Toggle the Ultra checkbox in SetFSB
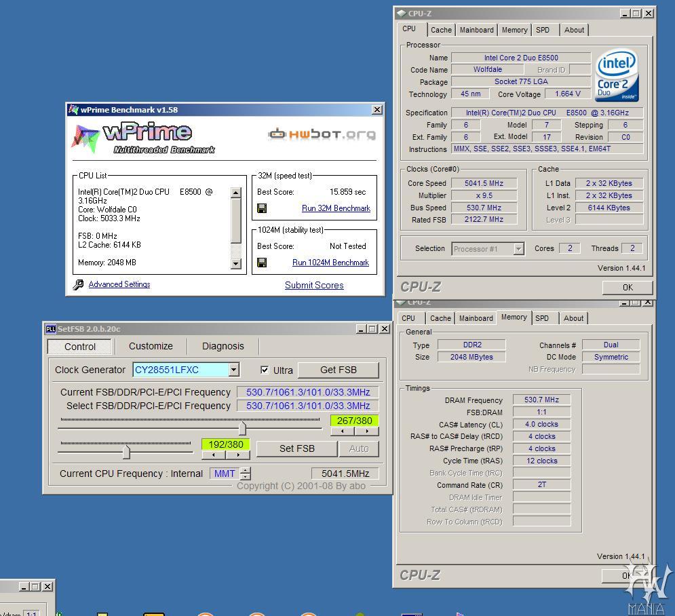The height and width of the screenshot is (616, 675). (x=265, y=370)
